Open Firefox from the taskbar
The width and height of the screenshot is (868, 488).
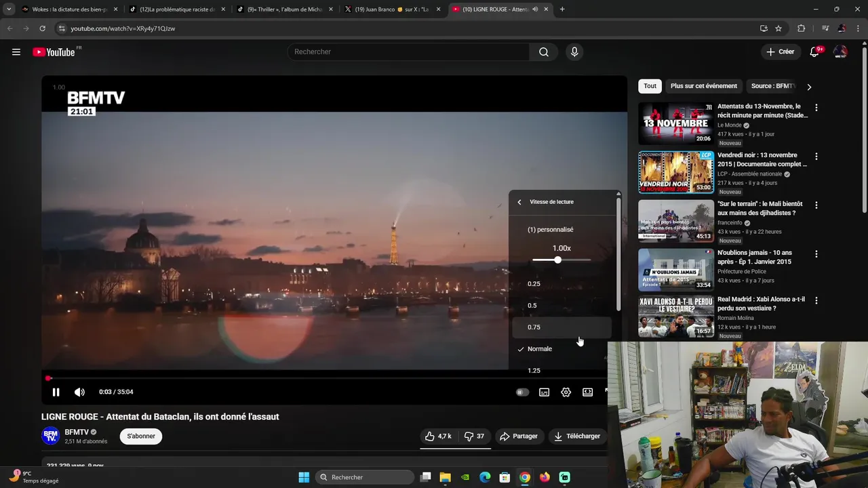pyautogui.click(x=545, y=477)
